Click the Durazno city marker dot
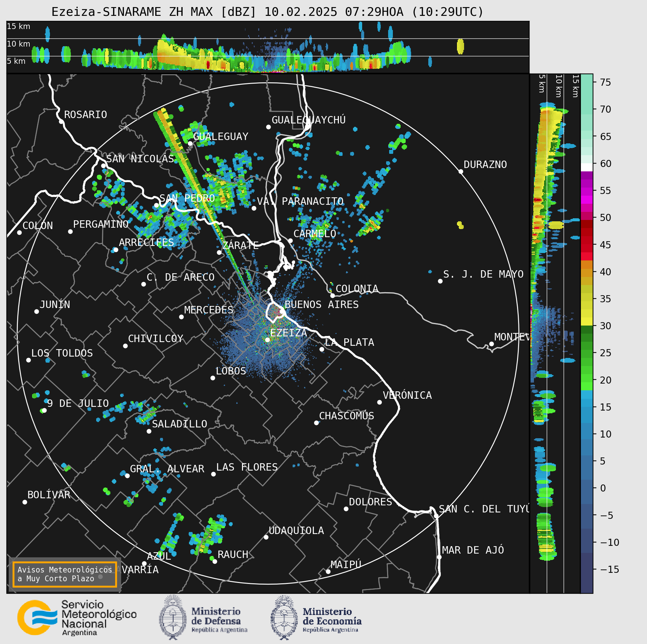Viewport: 647px width, 644px height. 461,171
